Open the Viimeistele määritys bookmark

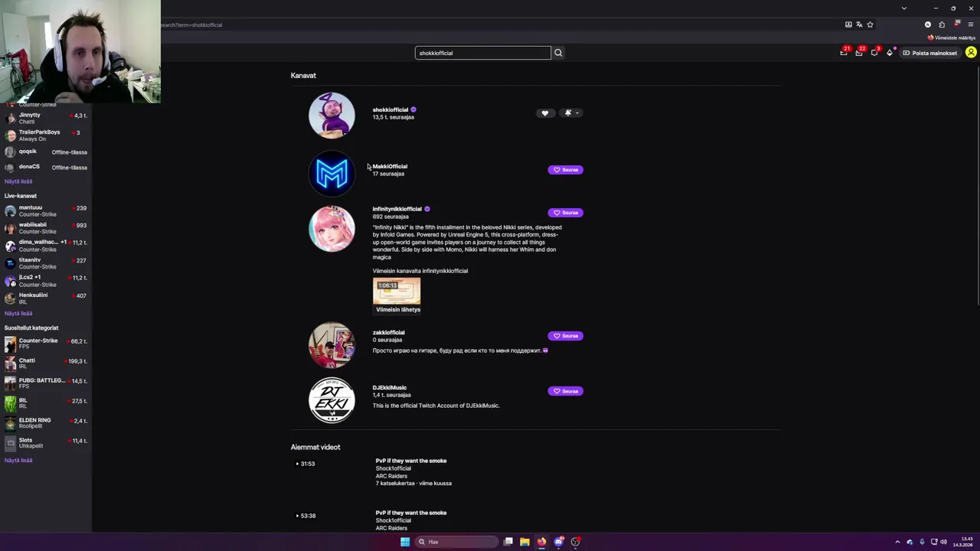tap(952, 37)
